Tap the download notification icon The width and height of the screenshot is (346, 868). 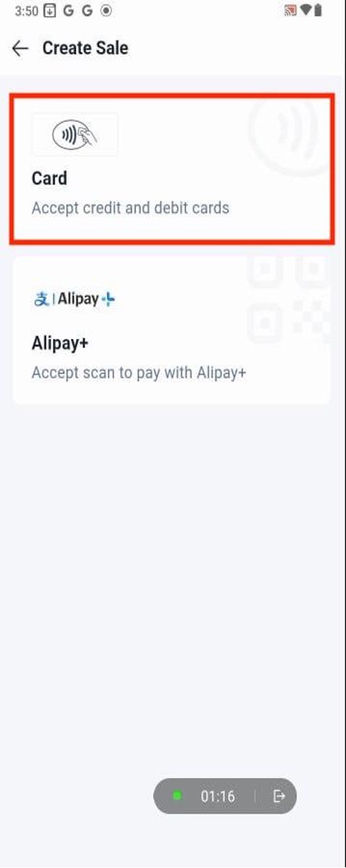(49, 11)
